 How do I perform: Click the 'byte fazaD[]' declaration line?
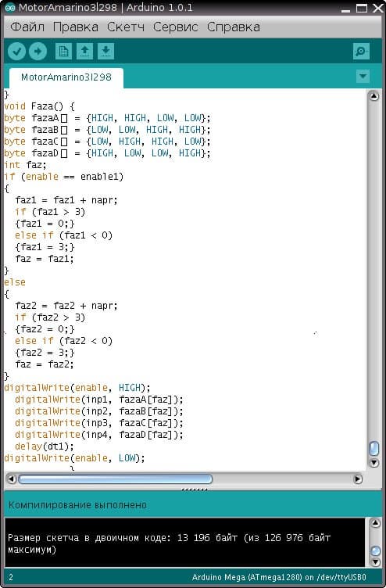click(108, 153)
